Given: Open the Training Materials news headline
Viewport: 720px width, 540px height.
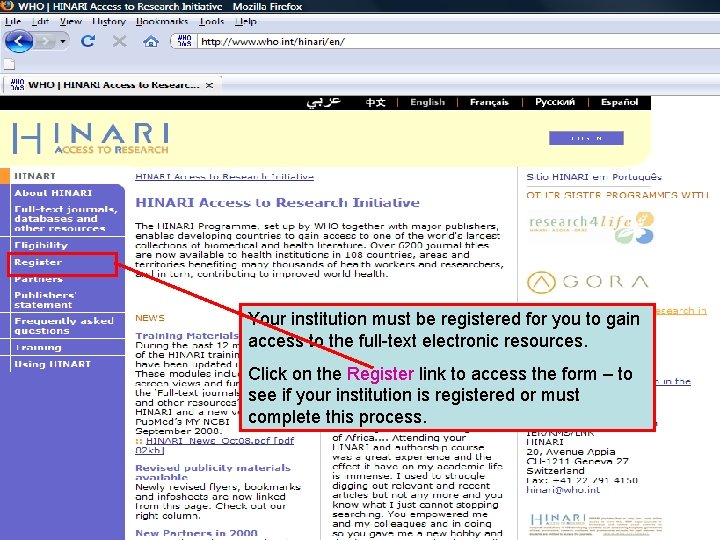Looking at the screenshot, I should tap(187, 336).
